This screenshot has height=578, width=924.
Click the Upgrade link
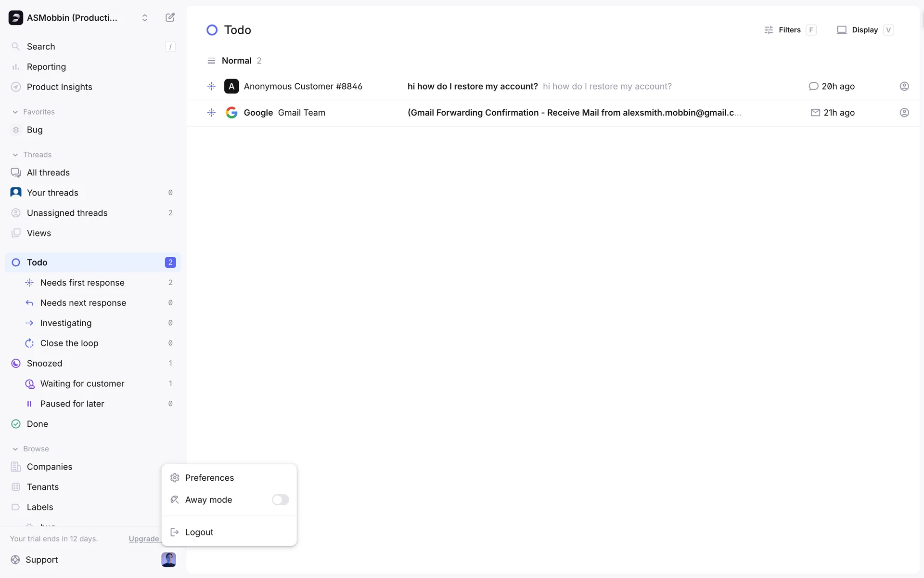click(143, 539)
